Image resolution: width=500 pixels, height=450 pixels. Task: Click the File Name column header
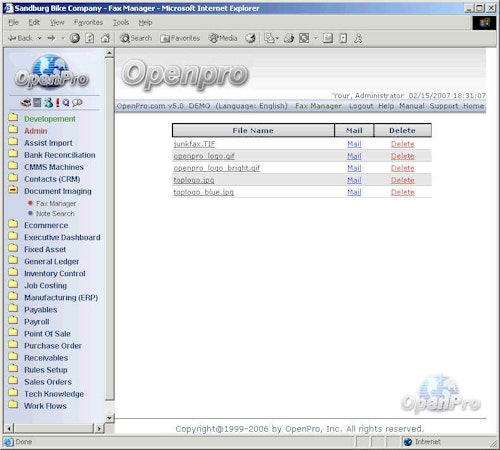coord(253,130)
